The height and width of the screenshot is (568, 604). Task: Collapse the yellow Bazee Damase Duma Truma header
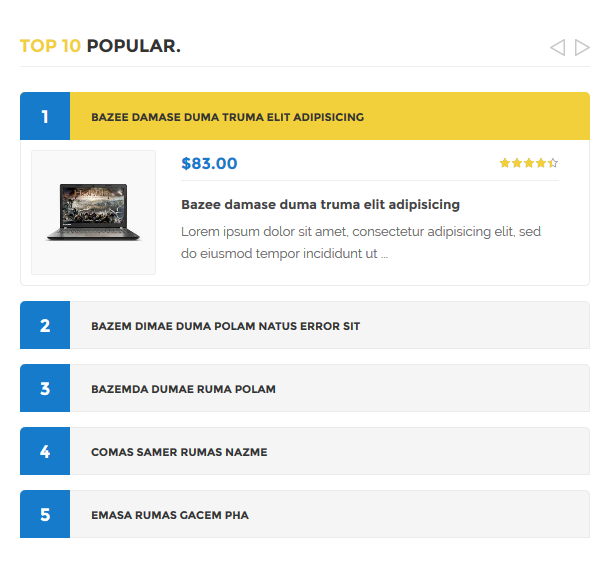pyautogui.click(x=329, y=117)
